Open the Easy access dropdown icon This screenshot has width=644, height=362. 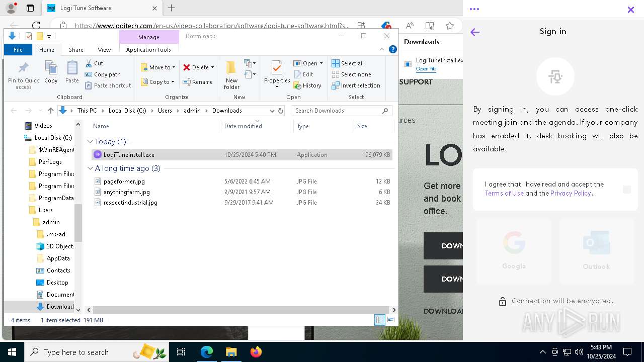coord(250,74)
